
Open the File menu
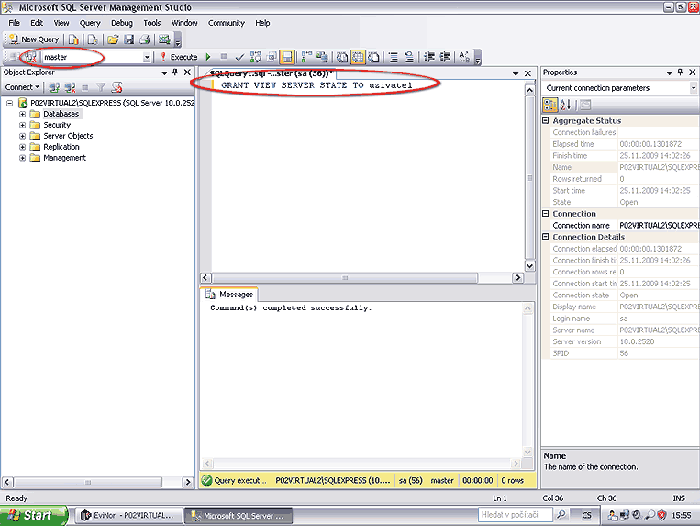click(x=14, y=23)
